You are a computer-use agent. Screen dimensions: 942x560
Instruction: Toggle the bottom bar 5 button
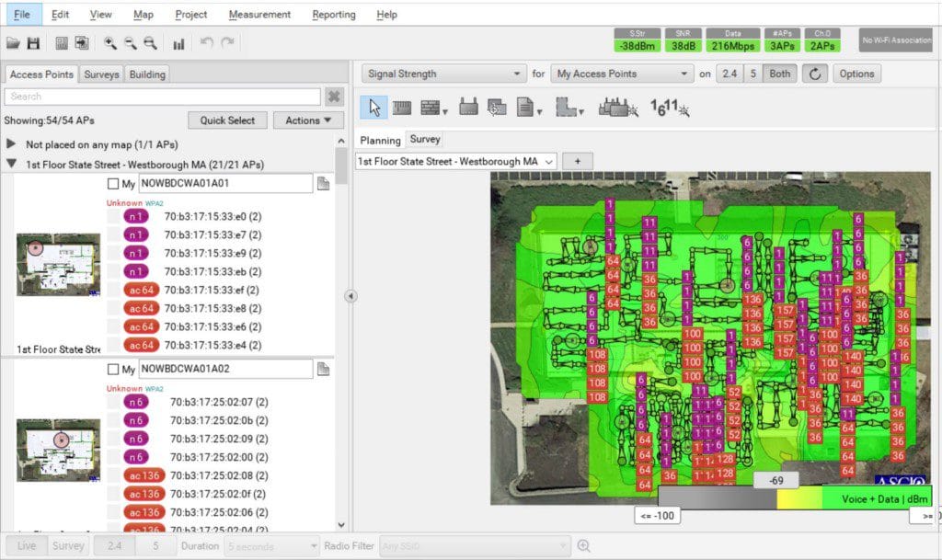pos(155,545)
